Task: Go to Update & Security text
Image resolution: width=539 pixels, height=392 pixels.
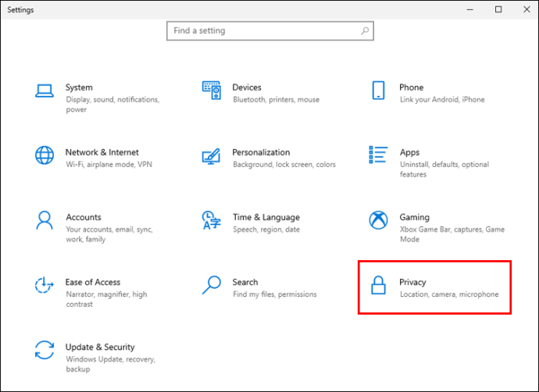Action: tap(100, 347)
